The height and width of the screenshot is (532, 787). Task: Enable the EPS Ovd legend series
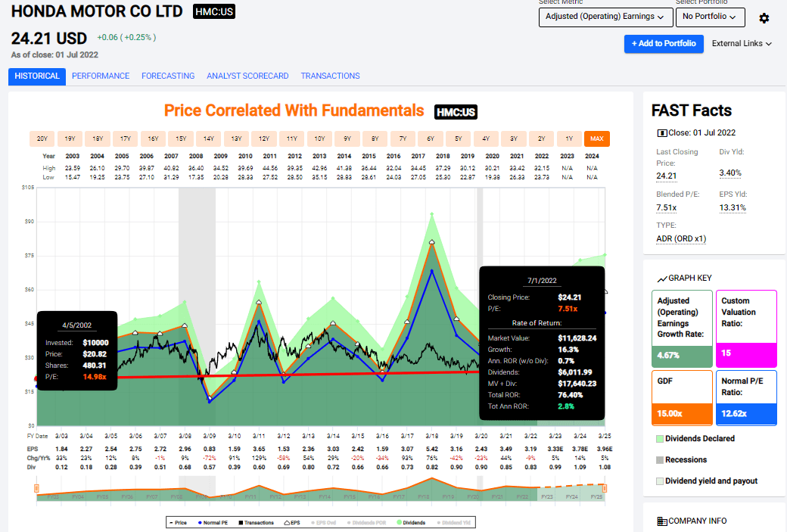323,523
